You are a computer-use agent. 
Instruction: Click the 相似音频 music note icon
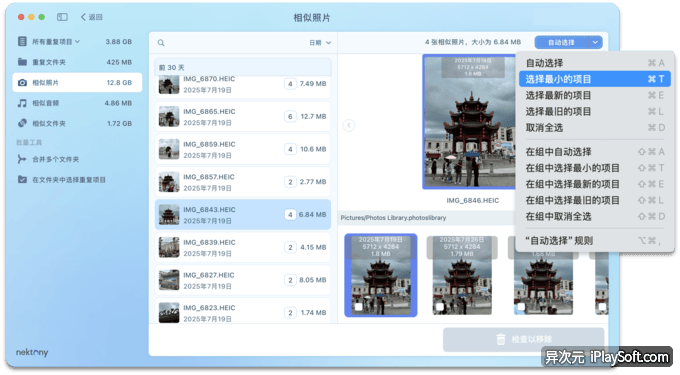coord(23,103)
